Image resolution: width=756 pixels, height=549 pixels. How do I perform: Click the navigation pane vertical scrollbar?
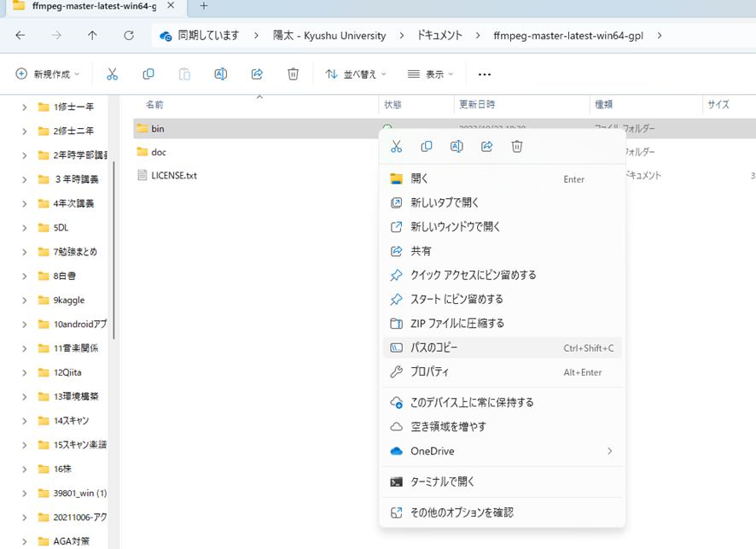pos(113,250)
